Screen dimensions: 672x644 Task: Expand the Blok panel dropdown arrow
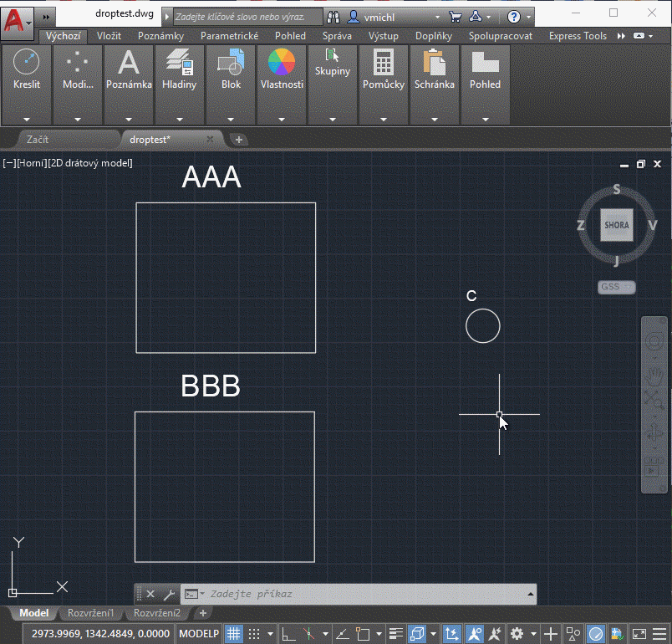pos(231,120)
